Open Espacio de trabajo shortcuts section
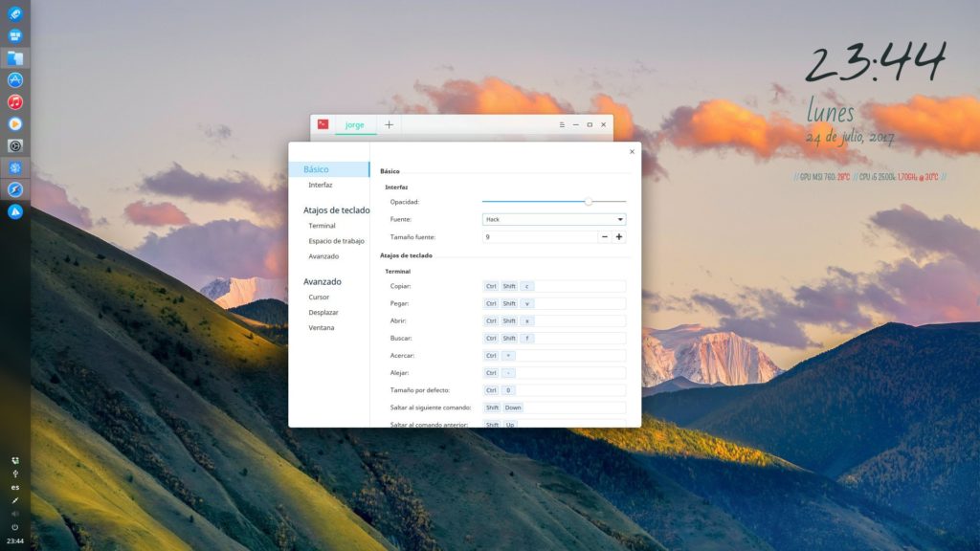980x551 pixels. coord(336,241)
